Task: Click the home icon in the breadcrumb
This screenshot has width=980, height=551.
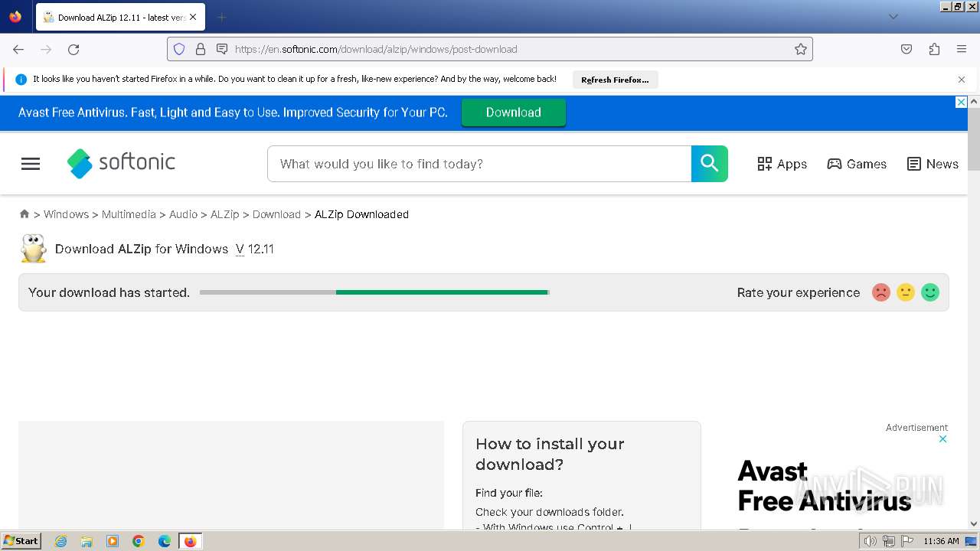Action: click(x=24, y=214)
